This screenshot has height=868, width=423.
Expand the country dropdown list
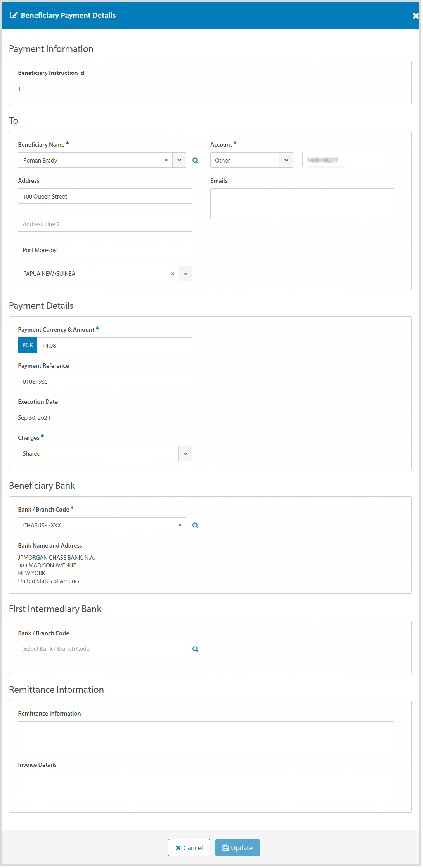tap(185, 274)
